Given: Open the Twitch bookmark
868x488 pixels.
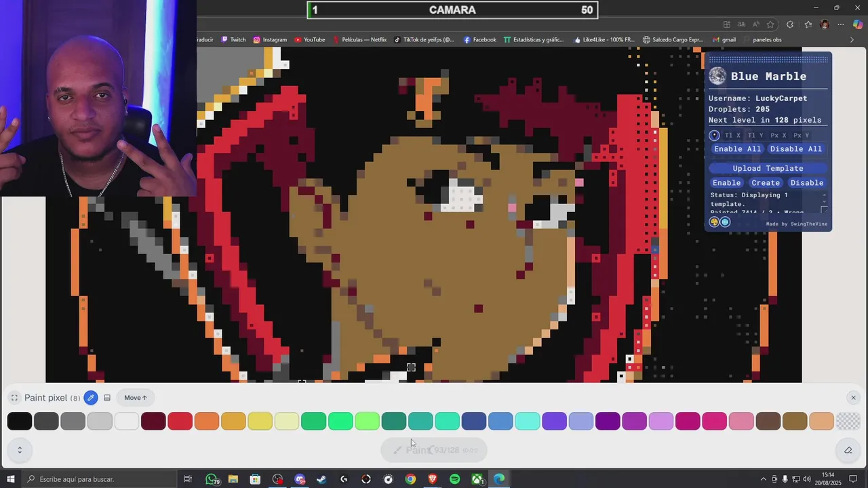Looking at the screenshot, I should (x=233, y=40).
